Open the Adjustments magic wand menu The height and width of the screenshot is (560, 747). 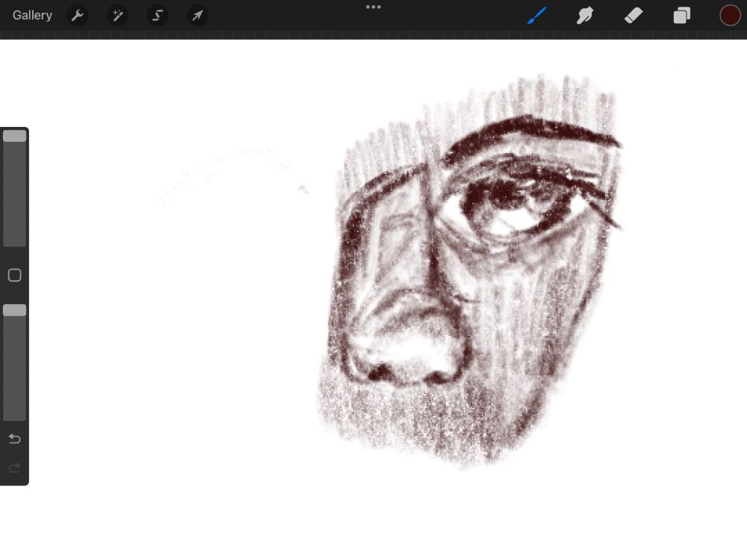pyautogui.click(x=117, y=15)
